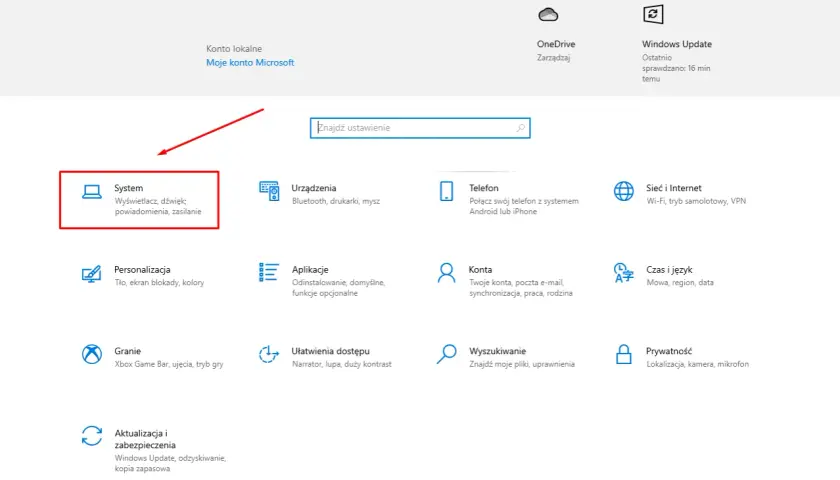Click the OneDrive cloud icon

[548, 14]
